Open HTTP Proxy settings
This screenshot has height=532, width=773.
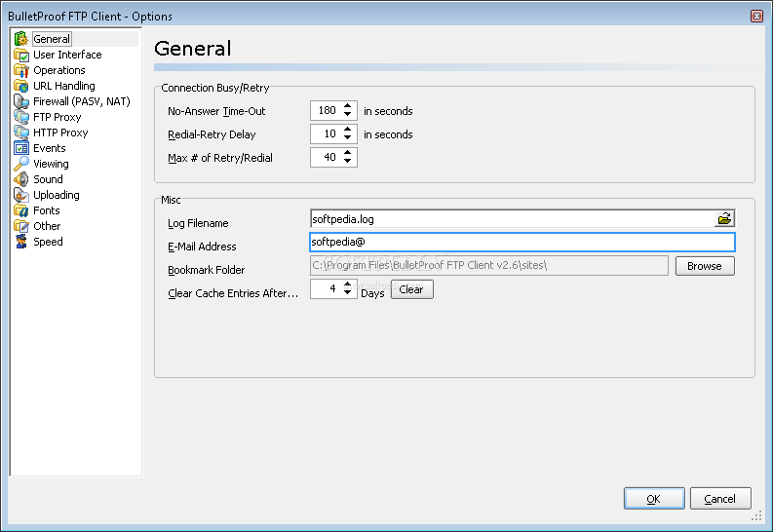[60, 133]
